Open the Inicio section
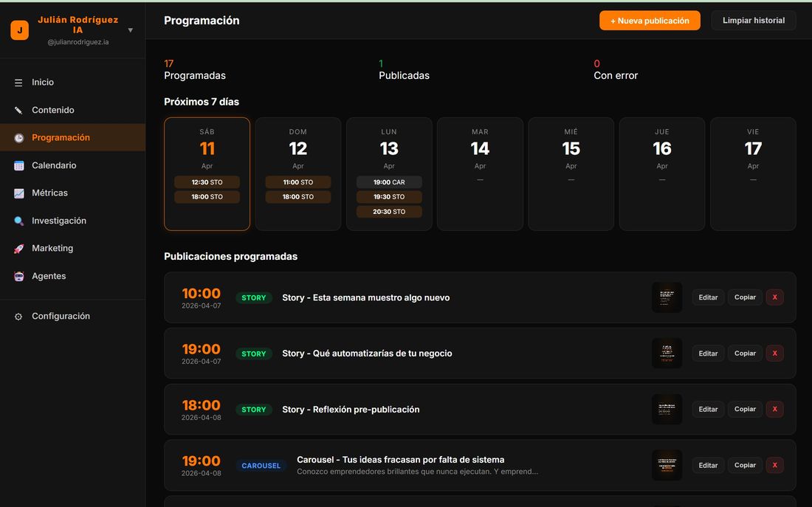812x507 pixels. pos(72,83)
